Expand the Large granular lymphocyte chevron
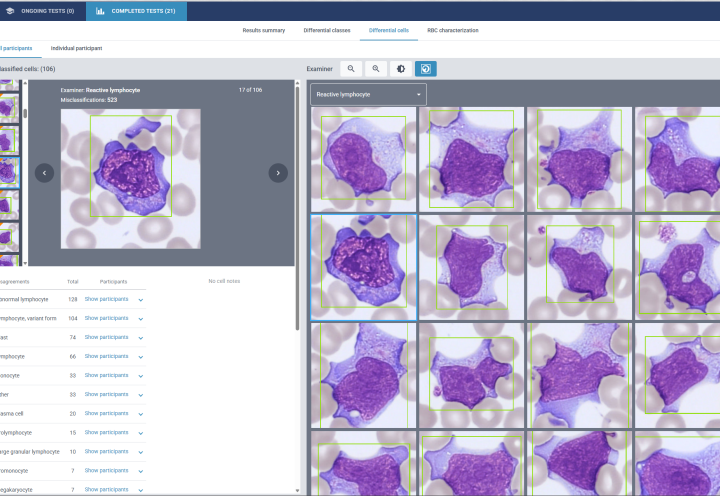This screenshot has height=496, width=720. coord(141,452)
